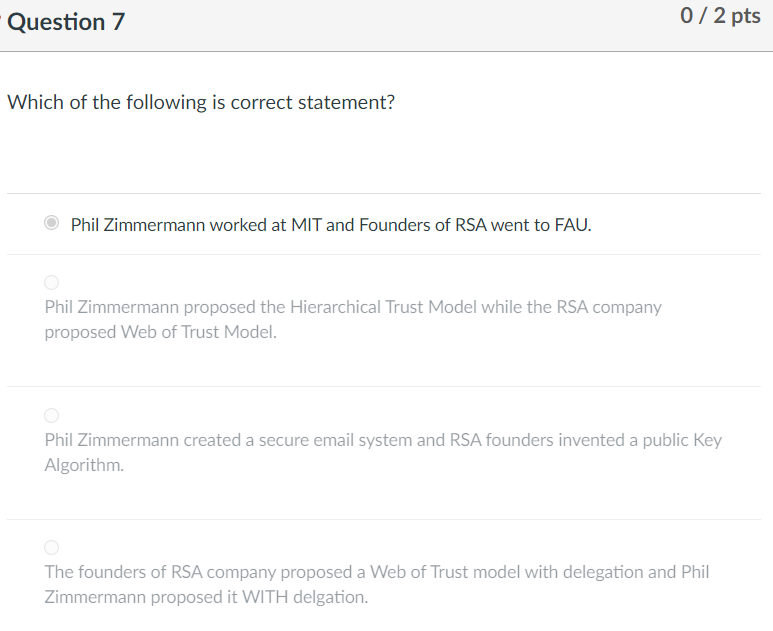Image resolution: width=773 pixels, height=631 pixels.
Task: Click the 'proposed Web of Trust Model.' second line
Action: (x=160, y=332)
